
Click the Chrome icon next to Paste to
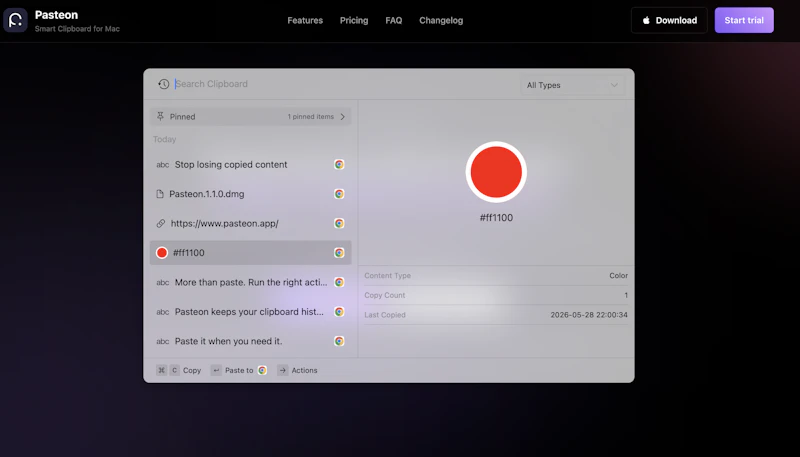(x=262, y=370)
